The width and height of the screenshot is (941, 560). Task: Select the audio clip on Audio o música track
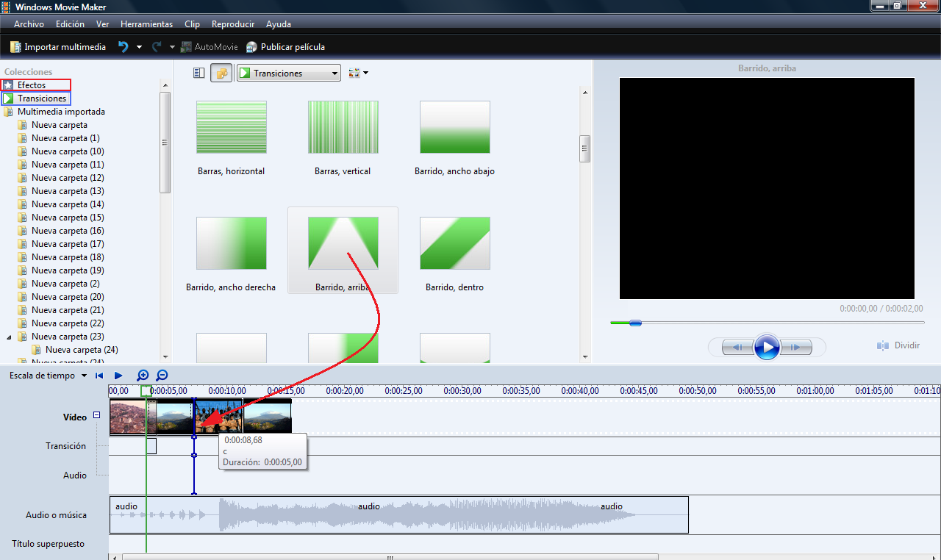point(399,515)
